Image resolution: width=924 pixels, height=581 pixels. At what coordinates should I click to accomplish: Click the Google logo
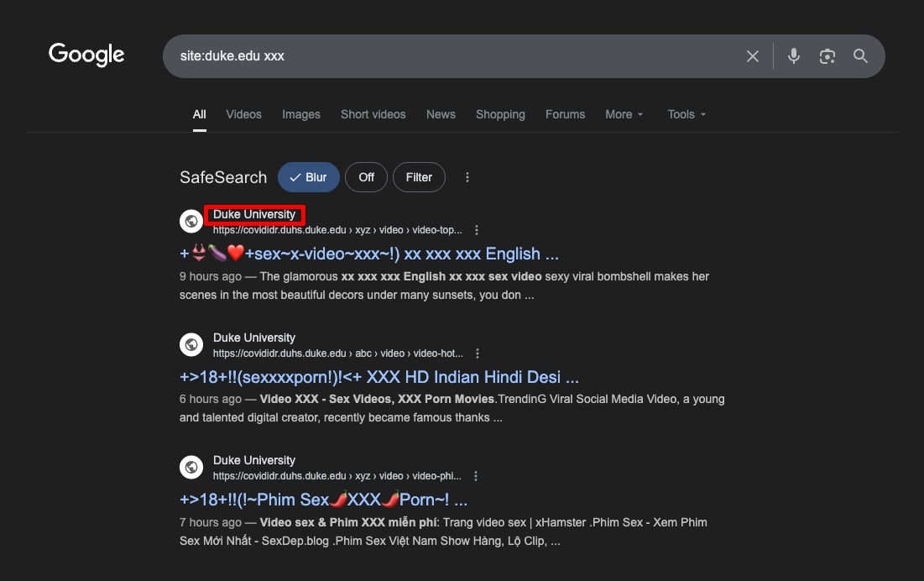(86, 54)
